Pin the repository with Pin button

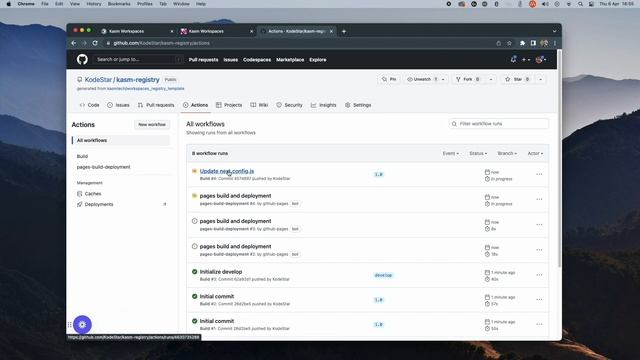coord(389,79)
